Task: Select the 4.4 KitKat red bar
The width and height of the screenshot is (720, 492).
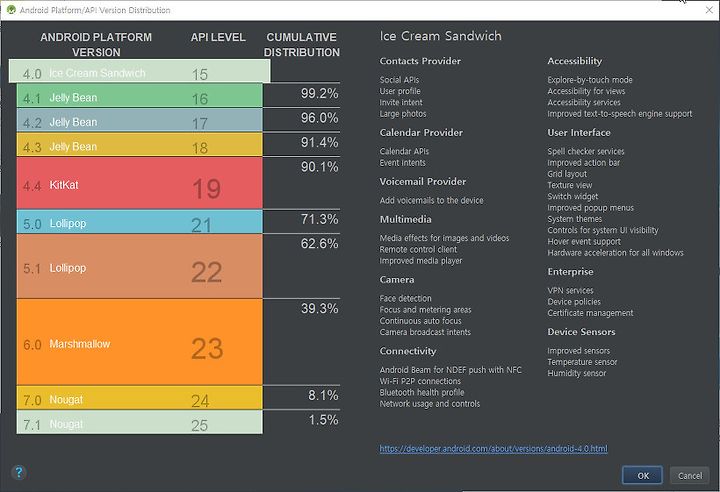Action: (x=140, y=183)
